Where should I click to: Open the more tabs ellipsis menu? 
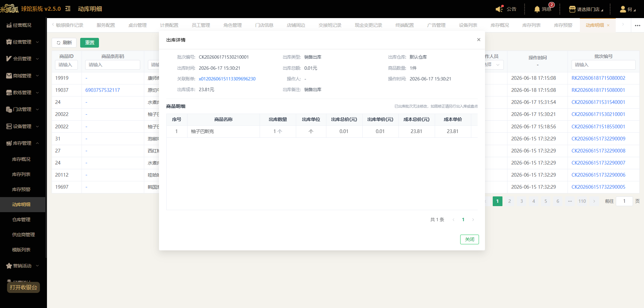638,25
